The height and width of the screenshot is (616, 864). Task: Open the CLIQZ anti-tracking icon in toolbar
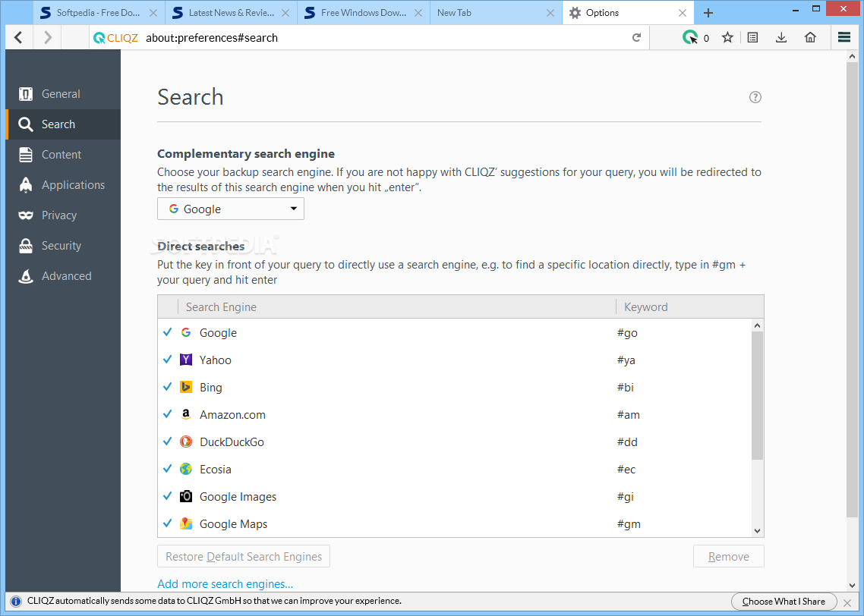point(690,37)
